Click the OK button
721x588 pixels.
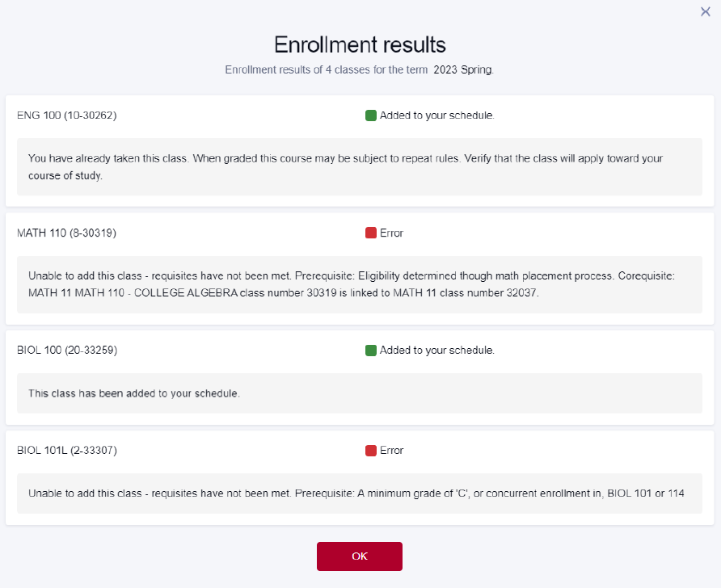pyautogui.click(x=359, y=556)
